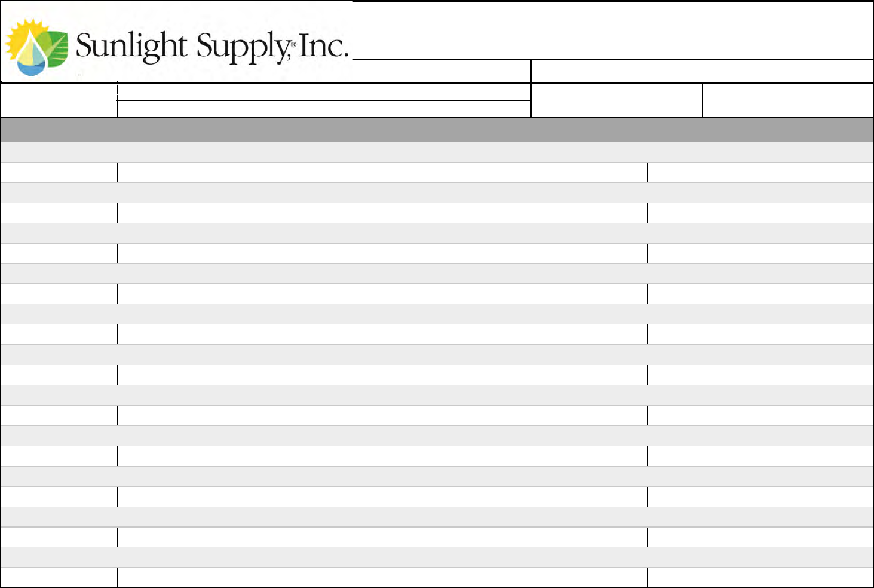Click the top-right corner header cell
Image resolution: width=874 pixels, height=588 pixels.
821,30
